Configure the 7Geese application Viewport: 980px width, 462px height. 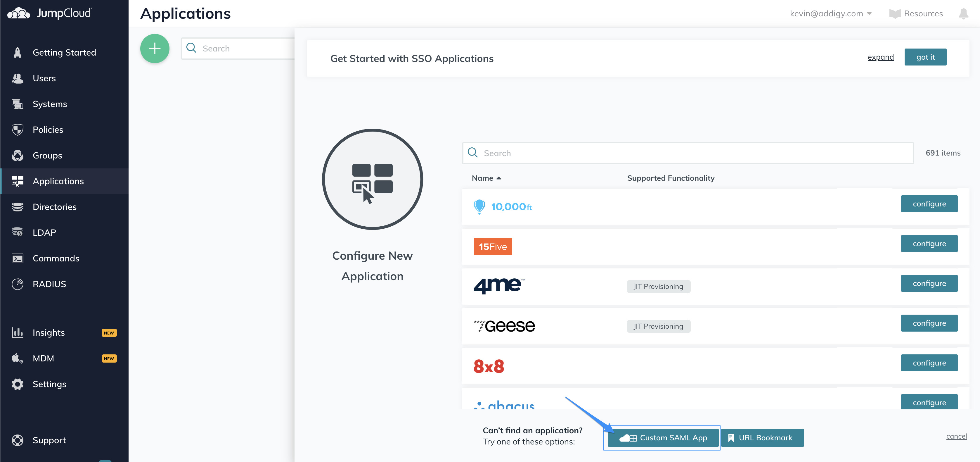tap(929, 323)
